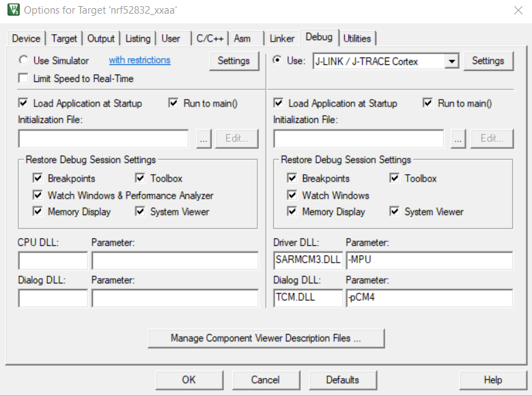The image size is (532, 396).
Task: Toggle J-LINK Watch Windows checkbox
Action: (x=292, y=195)
